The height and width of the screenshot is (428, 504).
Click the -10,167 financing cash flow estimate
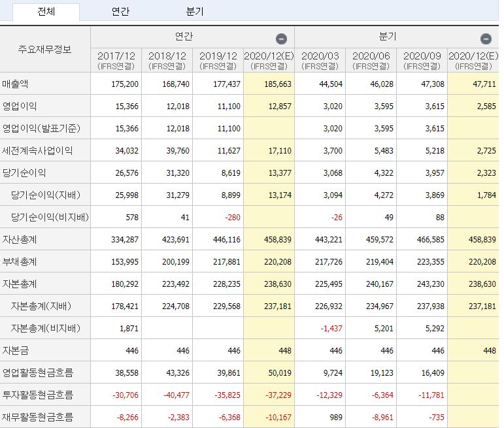click(x=278, y=418)
